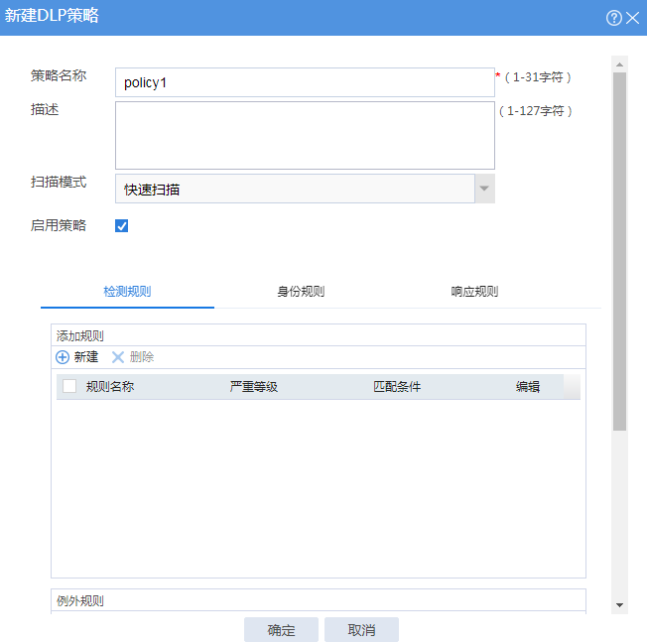Click the scrollbar down arrow

click(x=619, y=604)
